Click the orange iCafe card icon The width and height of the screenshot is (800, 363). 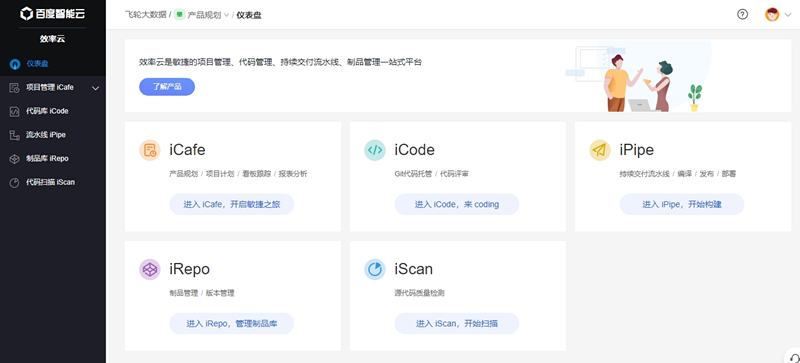pos(149,150)
